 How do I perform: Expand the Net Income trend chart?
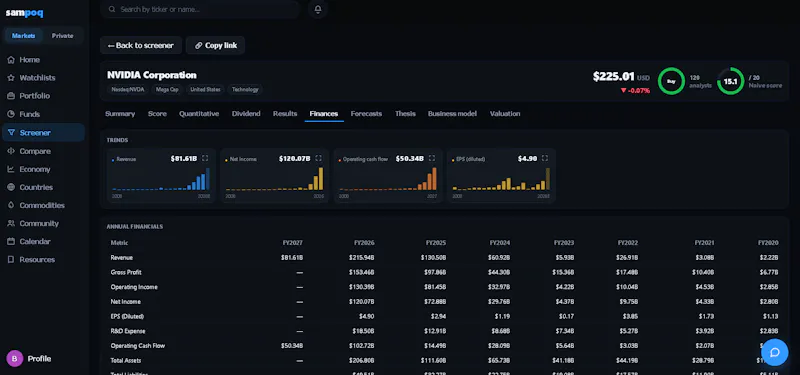point(318,158)
